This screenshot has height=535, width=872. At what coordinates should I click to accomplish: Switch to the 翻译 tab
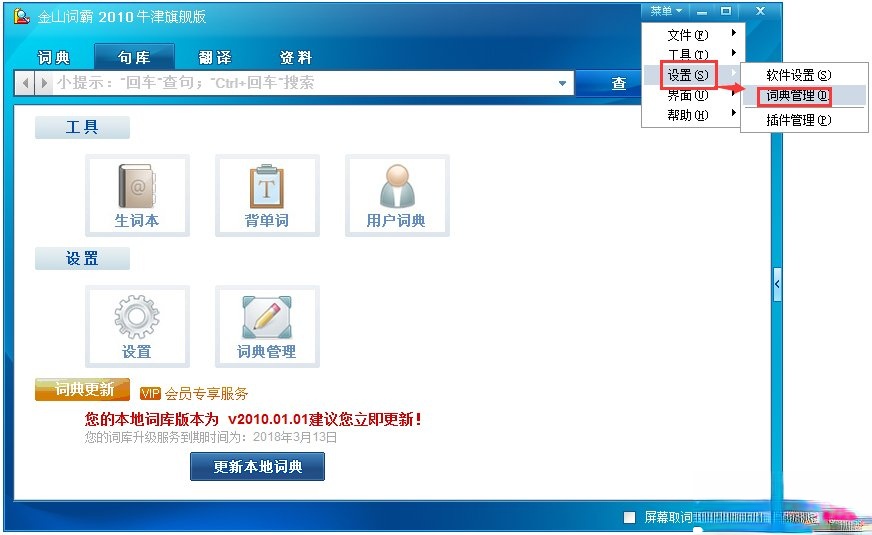(215, 57)
